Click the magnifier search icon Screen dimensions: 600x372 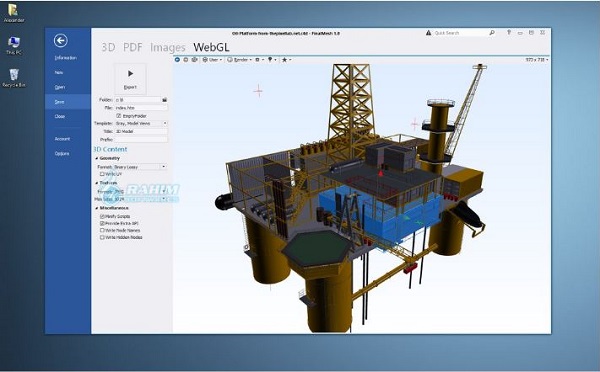click(492, 33)
